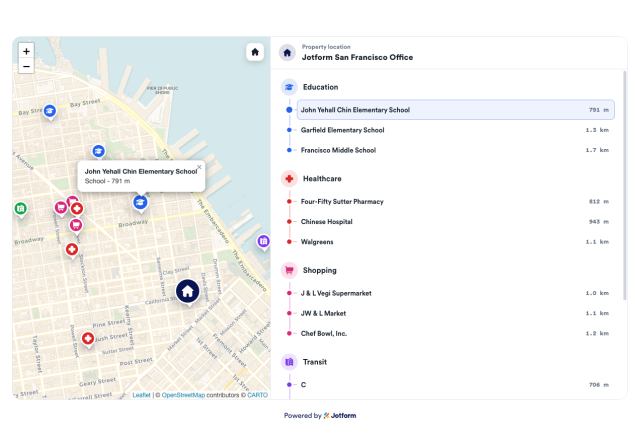
Task: Click the Transit section heading
Action: [x=315, y=362]
